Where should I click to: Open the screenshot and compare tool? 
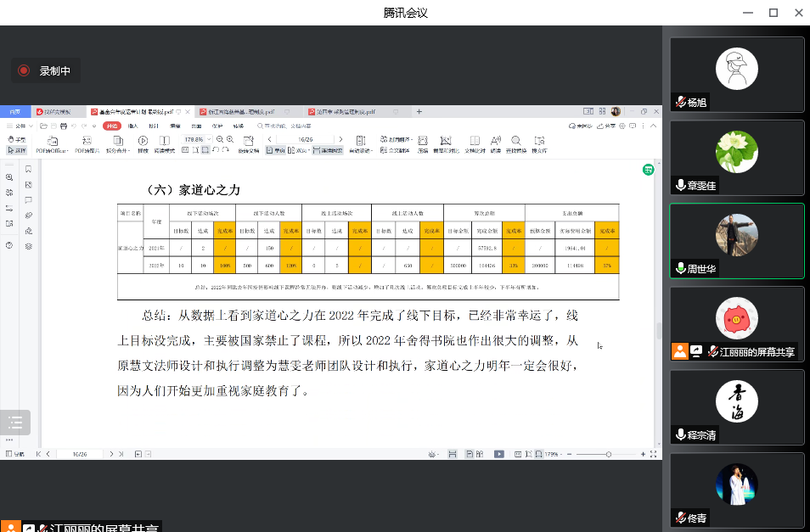[446, 144]
